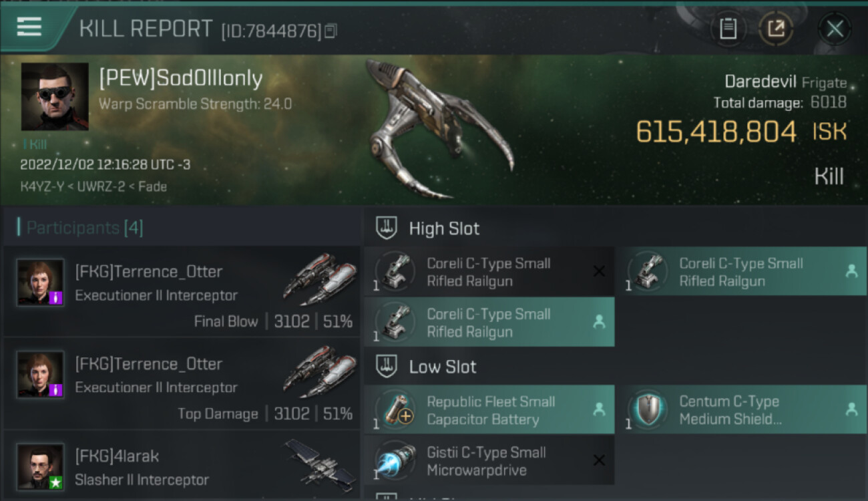This screenshot has width=868, height=501.
Task: Select Gistii C-Type Small Microwarpdrive
Action: (x=489, y=461)
